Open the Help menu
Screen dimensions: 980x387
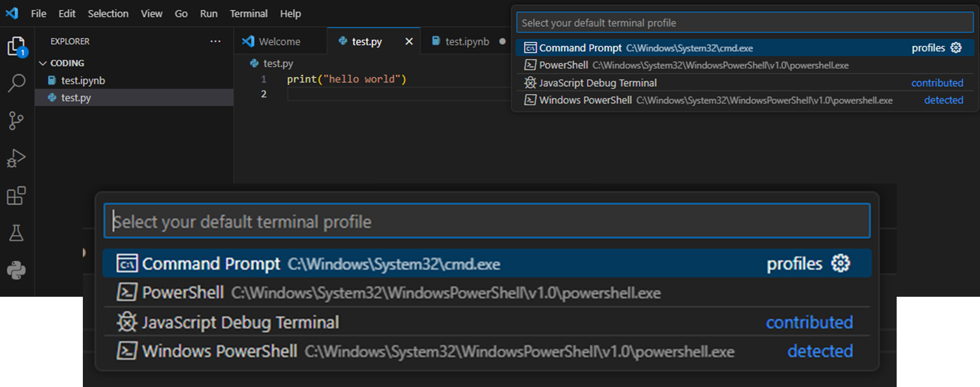tap(290, 14)
